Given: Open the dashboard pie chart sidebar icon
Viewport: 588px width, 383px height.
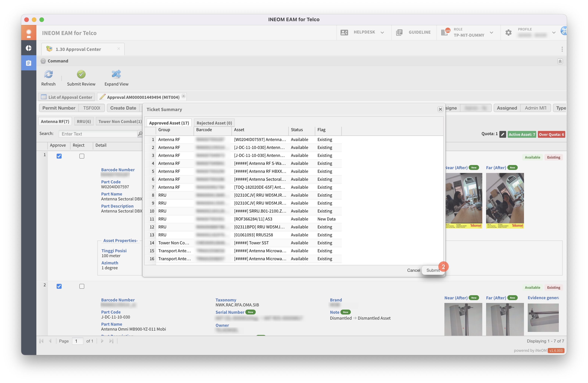Looking at the screenshot, I should point(29,48).
